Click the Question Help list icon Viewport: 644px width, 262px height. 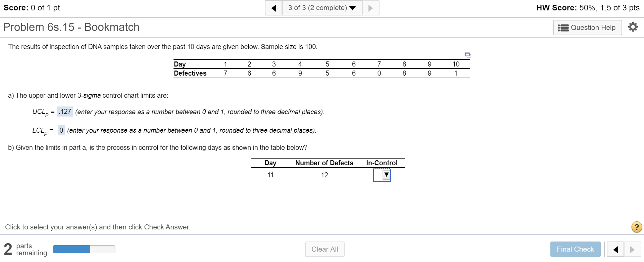563,28
